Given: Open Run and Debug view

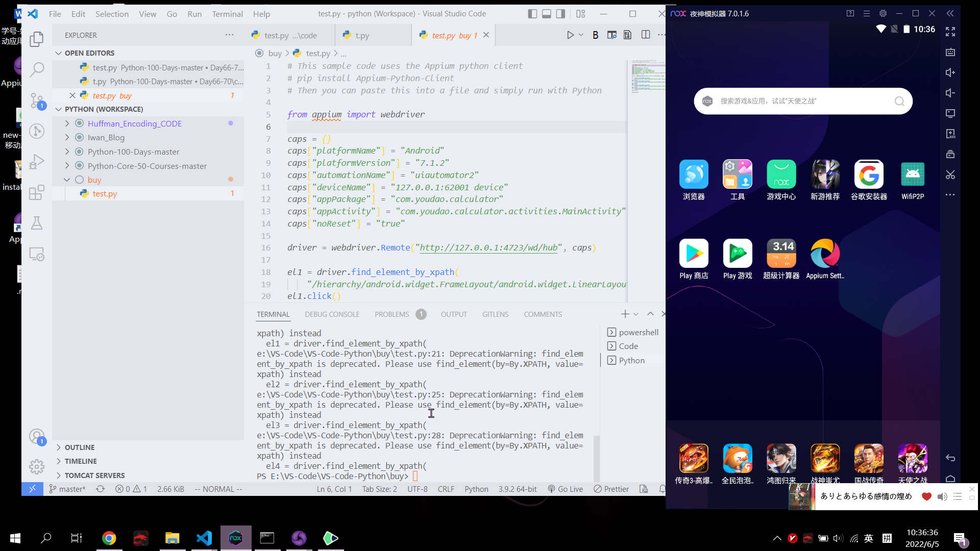Looking at the screenshot, I should pyautogui.click(x=37, y=162).
